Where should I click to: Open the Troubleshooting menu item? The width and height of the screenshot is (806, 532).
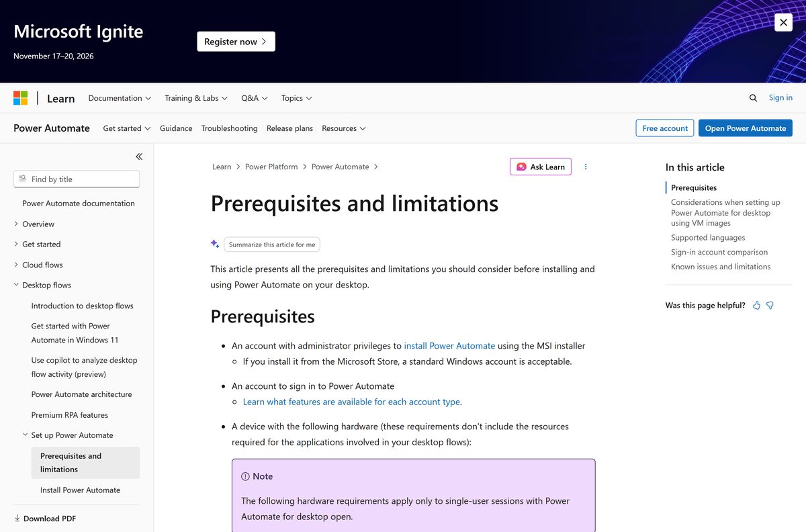coord(229,128)
